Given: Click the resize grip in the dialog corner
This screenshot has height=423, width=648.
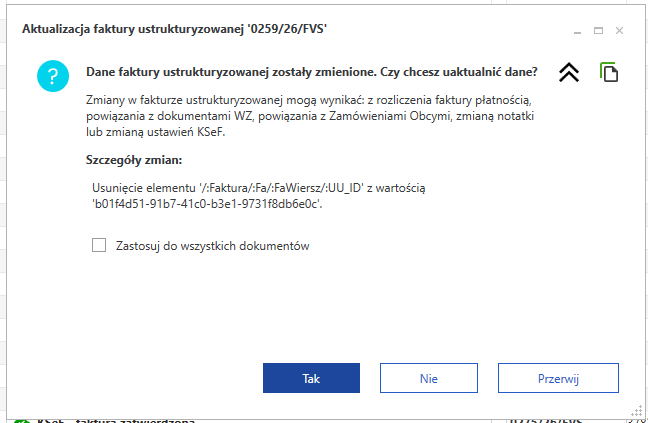Looking at the screenshot, I should coord(635,411).
